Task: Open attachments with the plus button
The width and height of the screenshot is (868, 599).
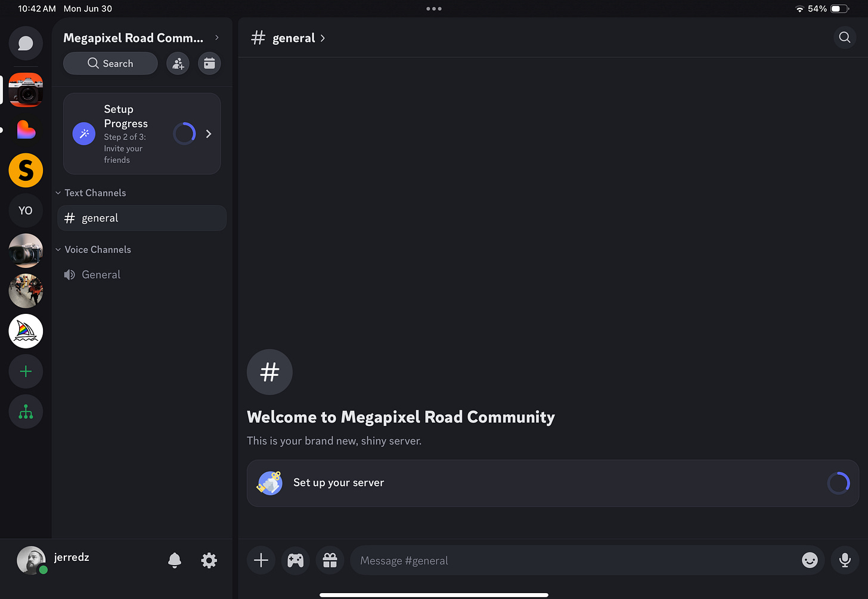Action: tap(261, 560)
